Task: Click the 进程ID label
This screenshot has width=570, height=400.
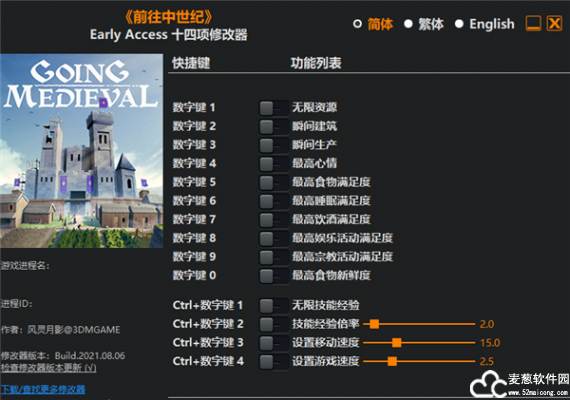Action: [16, 304]
